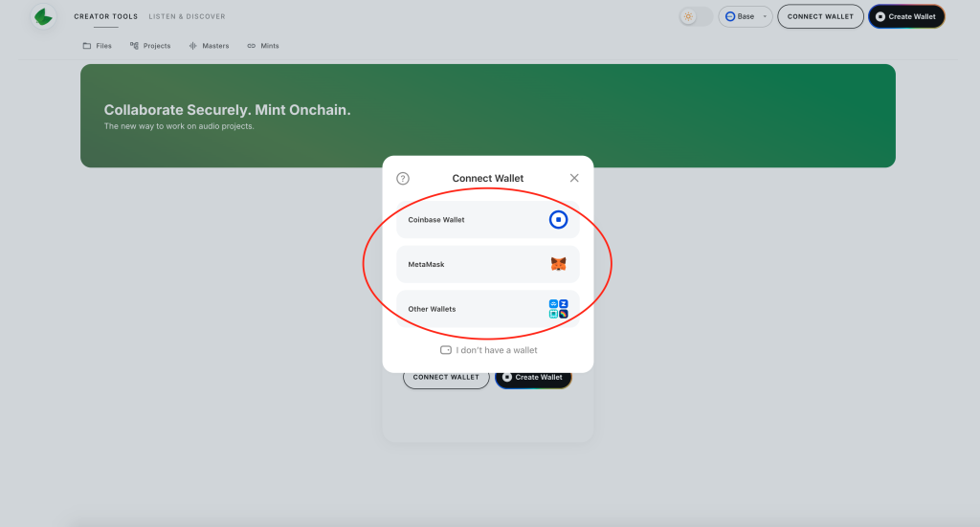Viewport: 980px width, 527px height.
Task: Open the Base network dropdown
Action: coord(745,17)
